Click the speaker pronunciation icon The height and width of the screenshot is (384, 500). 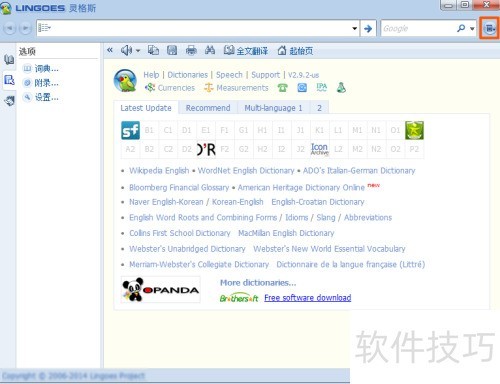click(126, 51)
